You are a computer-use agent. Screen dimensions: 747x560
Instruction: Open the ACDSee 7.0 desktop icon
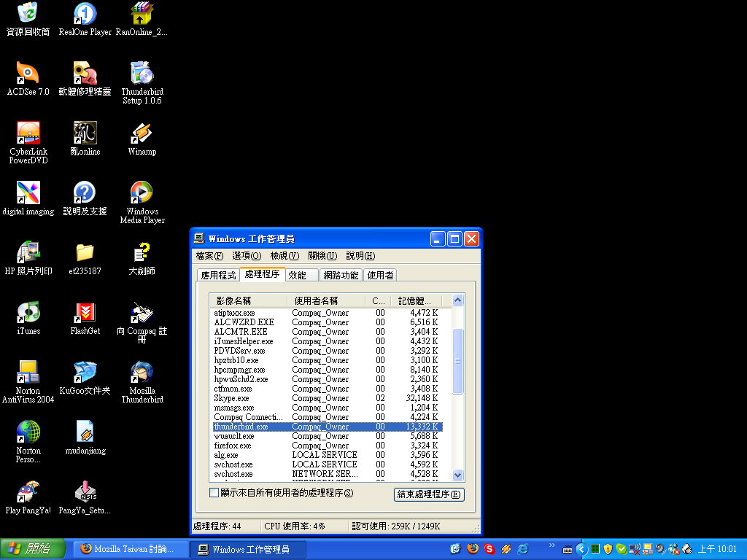click(x=28, y=74)
